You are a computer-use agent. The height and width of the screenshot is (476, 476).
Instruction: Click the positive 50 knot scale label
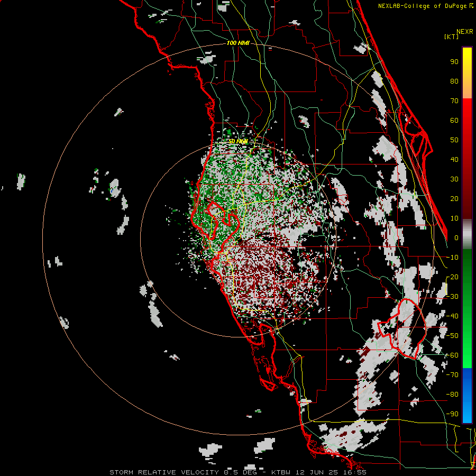[x=454, y=140]
